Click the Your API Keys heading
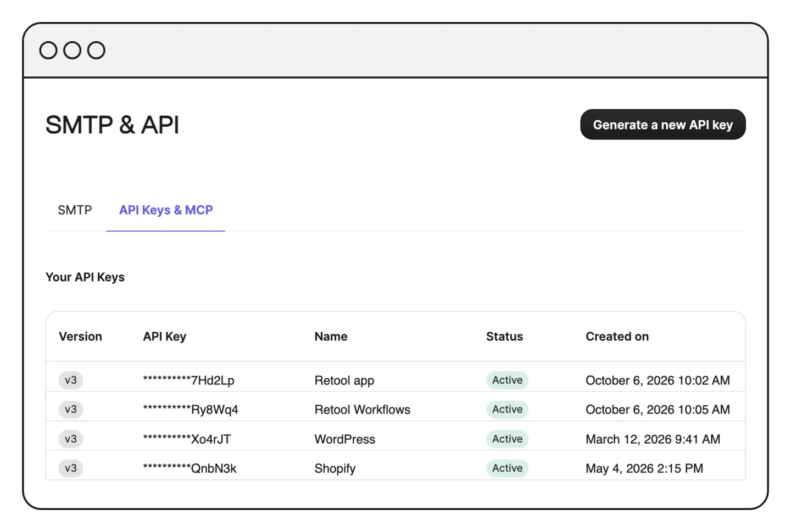 click(85, 277)
